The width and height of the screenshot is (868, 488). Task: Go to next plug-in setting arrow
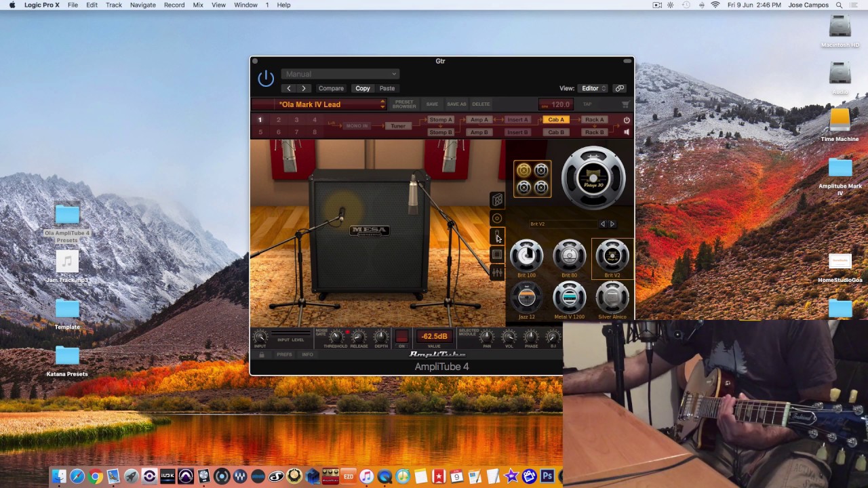point(304,88)
